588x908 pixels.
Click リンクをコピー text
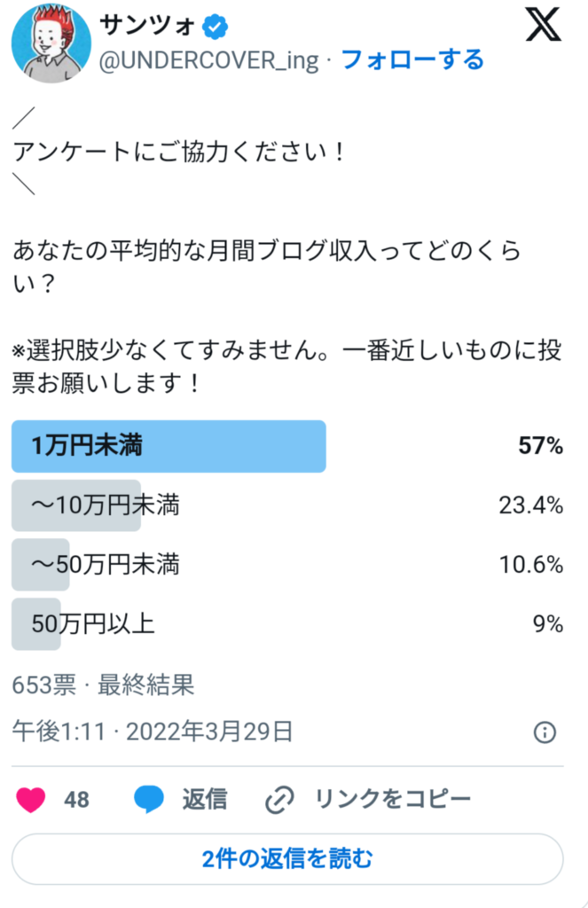click(393, 800)
